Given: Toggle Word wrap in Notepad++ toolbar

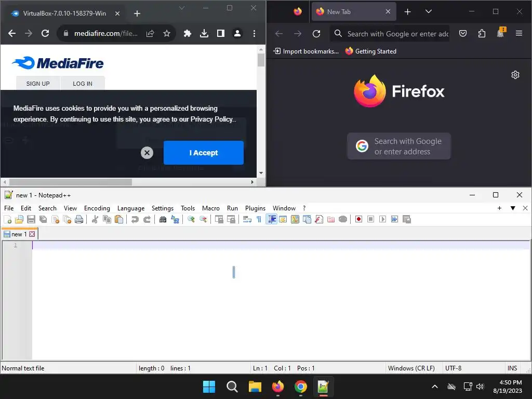Looking at the screenshot, I should tap(247, 219).
